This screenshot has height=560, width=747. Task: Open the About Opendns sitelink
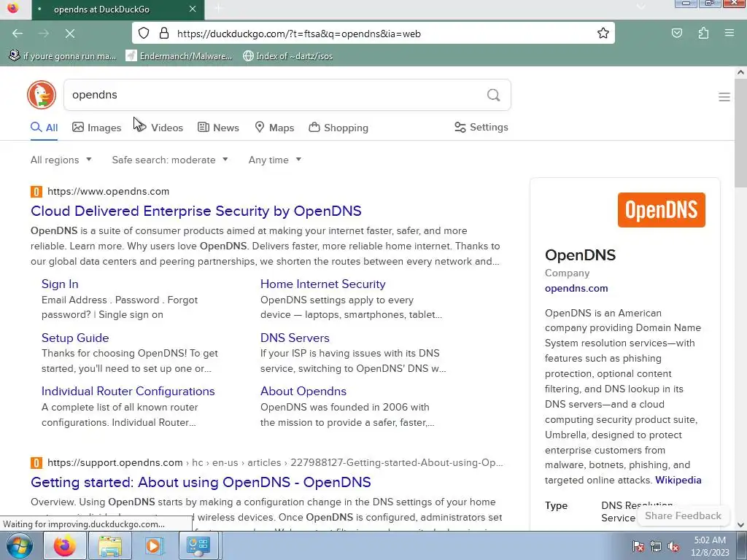303,392
